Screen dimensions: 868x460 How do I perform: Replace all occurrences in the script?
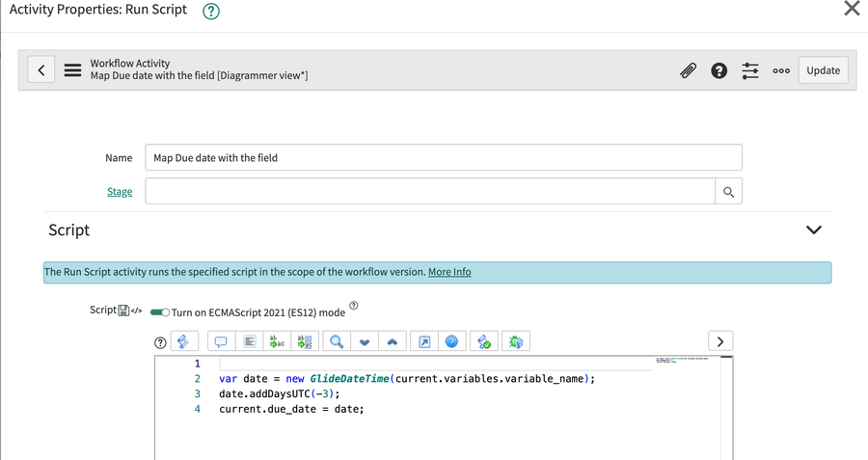(x=305, y=341)
